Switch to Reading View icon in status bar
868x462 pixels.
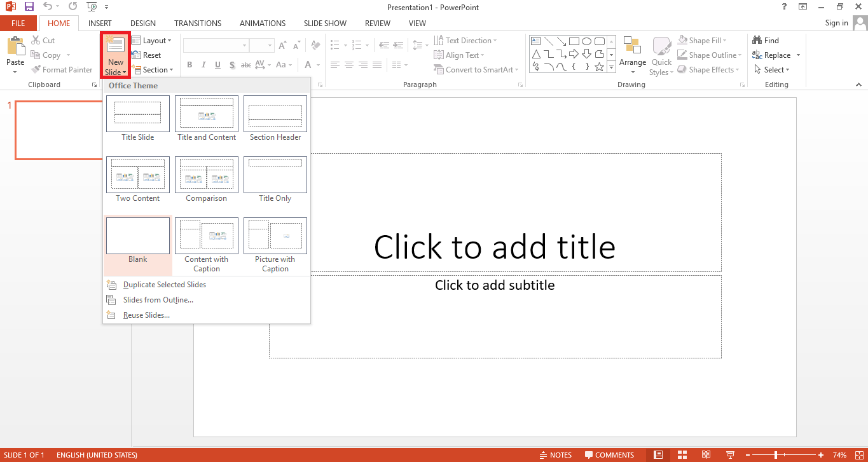pyautogui.click(x=706, y=455)
